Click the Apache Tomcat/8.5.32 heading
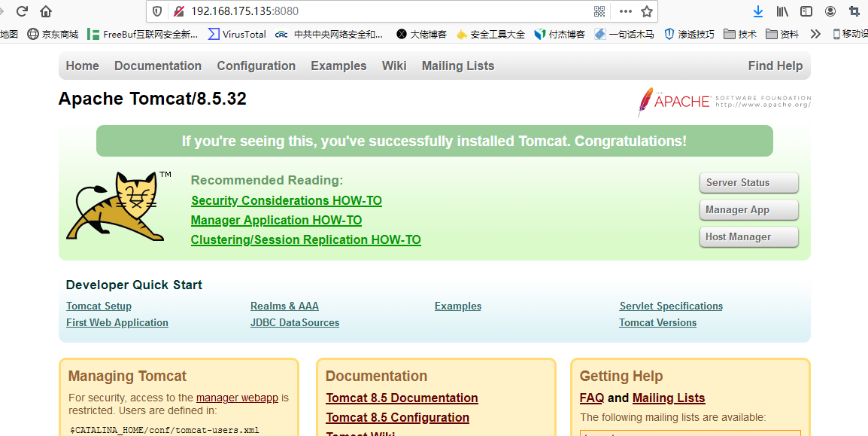 pyautogui.click(x=152, y=99)
